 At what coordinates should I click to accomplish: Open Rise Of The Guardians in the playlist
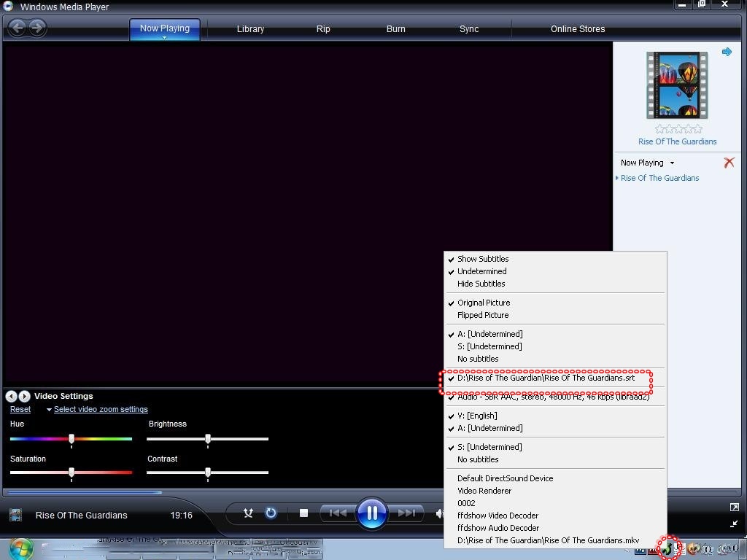(659, 178)
